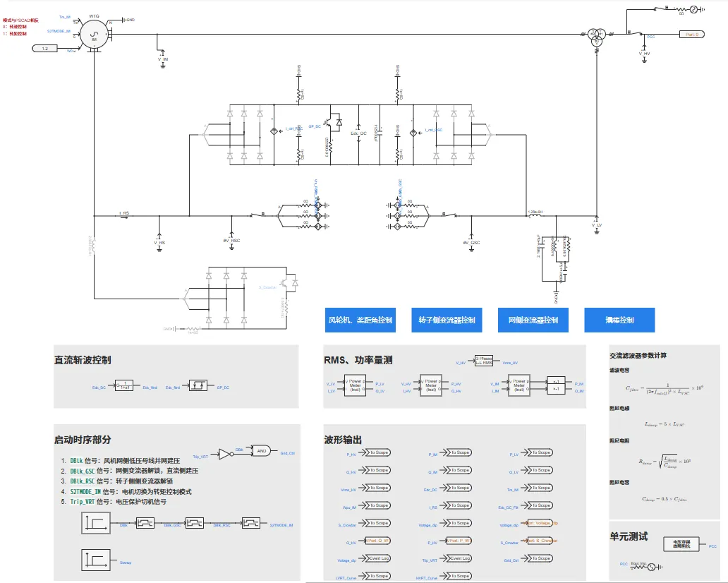
Task: Select the delay block outputting S2TMODE_IM
Action: tap(250, 523)
